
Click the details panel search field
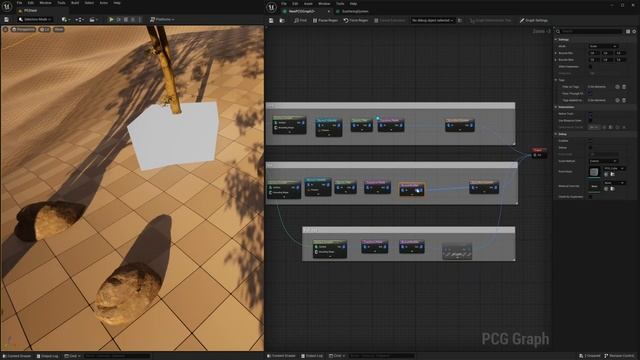(591, 31)
